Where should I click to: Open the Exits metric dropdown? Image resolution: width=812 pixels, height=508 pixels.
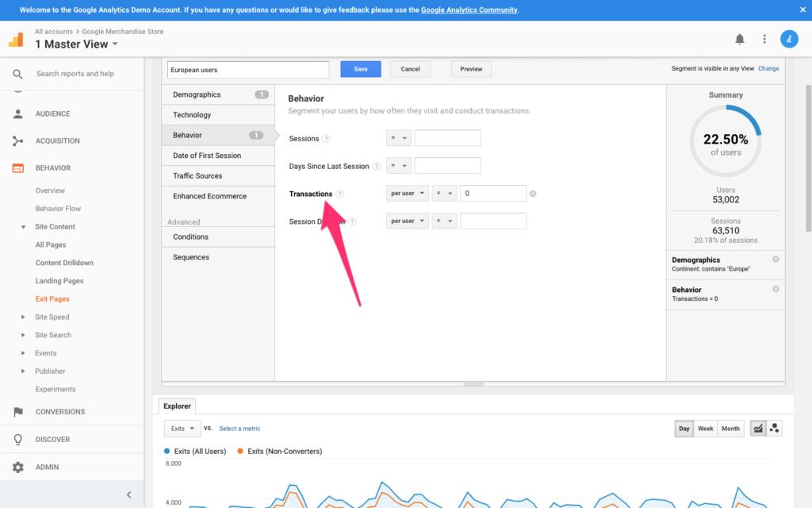point(182,429)
